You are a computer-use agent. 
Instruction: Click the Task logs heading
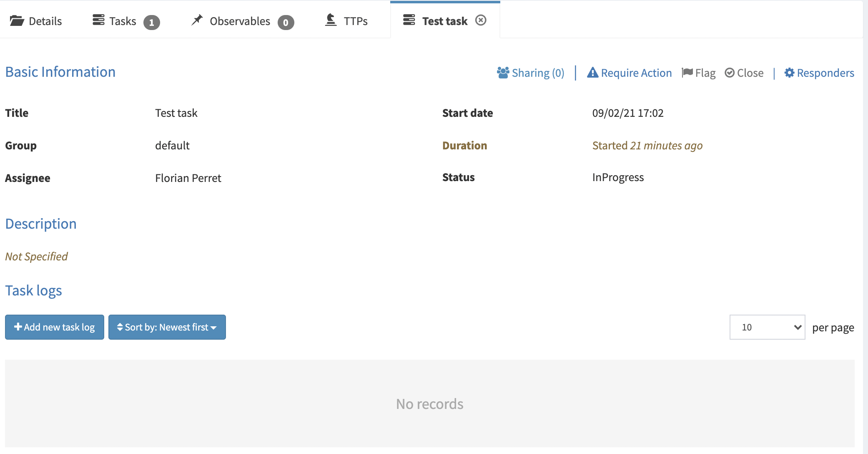pos(33,291)
